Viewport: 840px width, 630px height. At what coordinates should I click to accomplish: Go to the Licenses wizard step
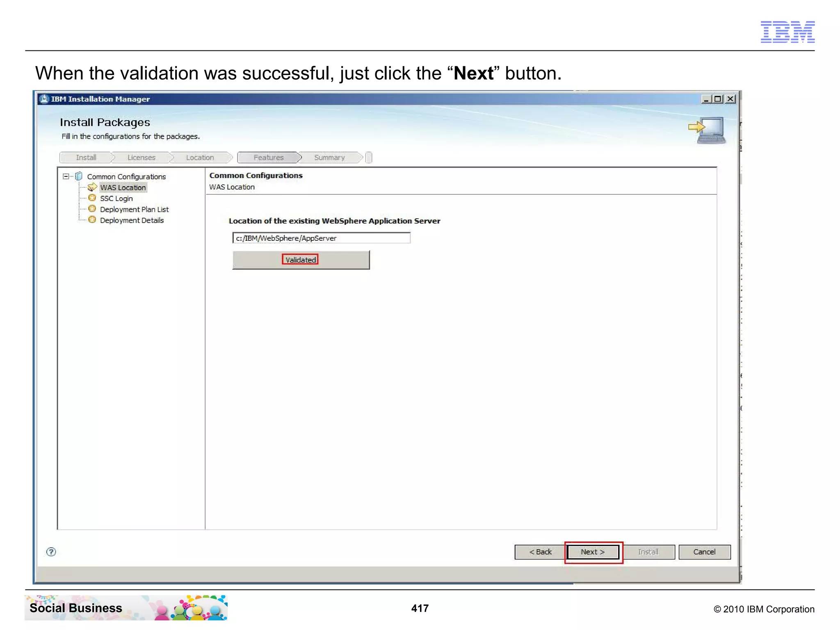[142, 157]
